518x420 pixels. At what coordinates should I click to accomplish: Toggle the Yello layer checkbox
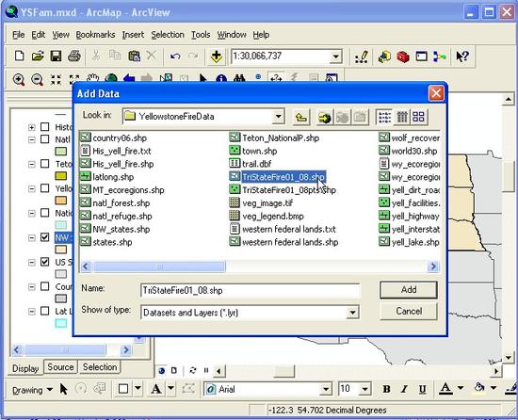44,188
